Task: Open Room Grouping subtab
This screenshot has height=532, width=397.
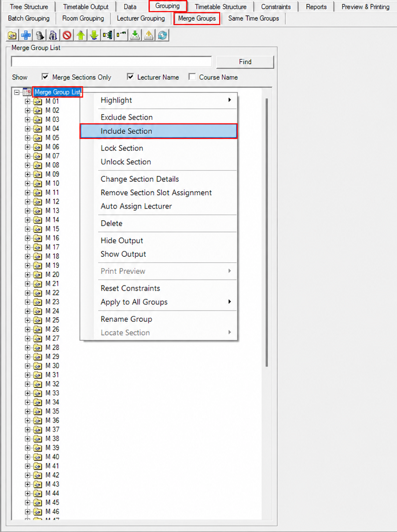Action: pyautogui.click(x=83, y=18)
